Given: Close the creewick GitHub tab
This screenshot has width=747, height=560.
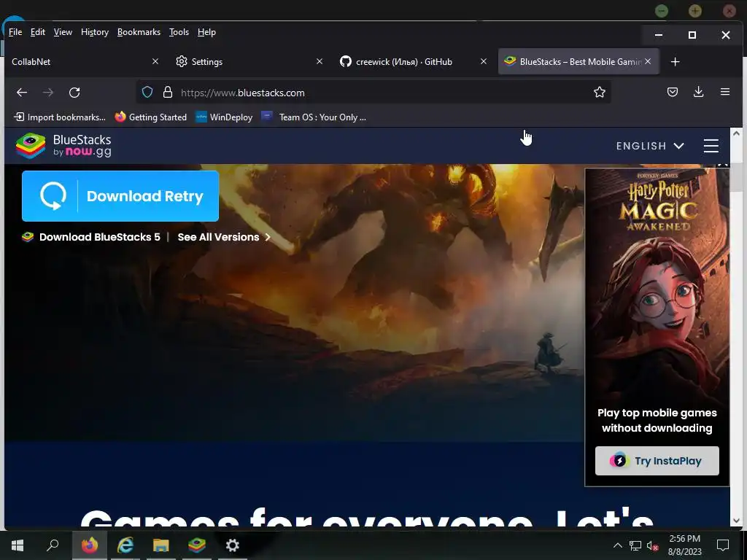Looking at the screenshot, I should click(x=484, y=61).
